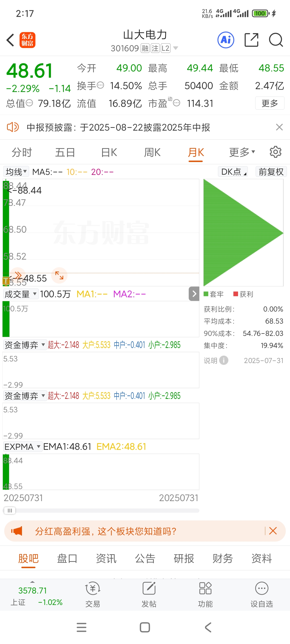Go back with the left arrow icon
The image size is (290, 644).
click(10, 40)
